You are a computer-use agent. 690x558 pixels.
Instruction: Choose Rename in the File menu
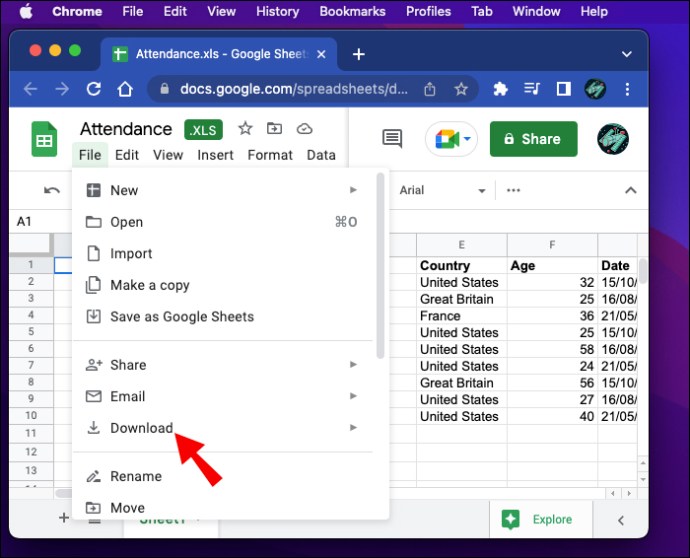pyautogui.click(x=222, y=476)
